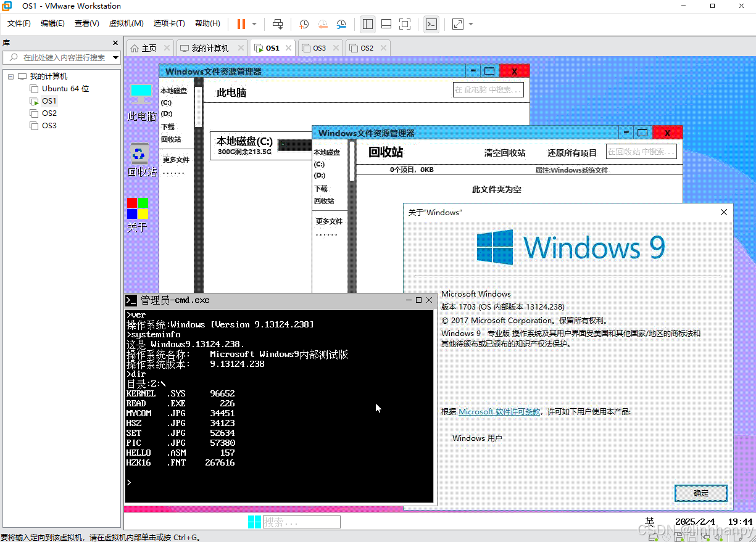Viewport: 756px width, 542px height.
Task: Minimize the cmd.exe console window
Action: (409, 300)
